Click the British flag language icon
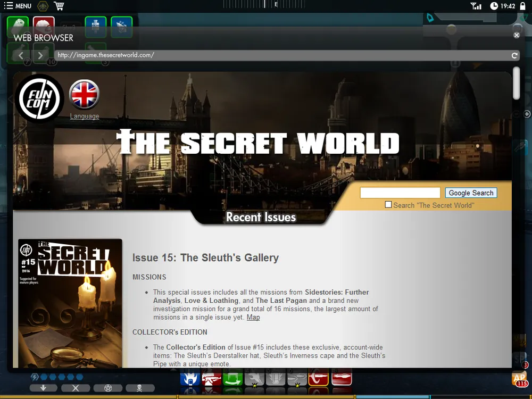 coord(84,94)
